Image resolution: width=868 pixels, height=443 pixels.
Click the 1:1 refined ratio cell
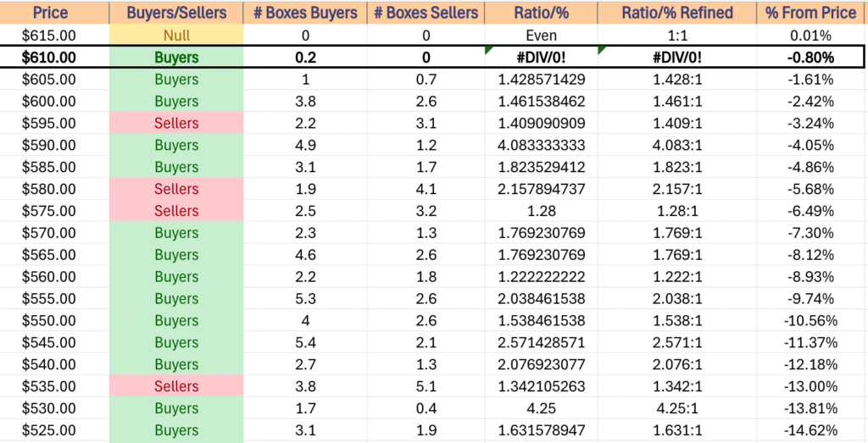click(x=677, y=36)
